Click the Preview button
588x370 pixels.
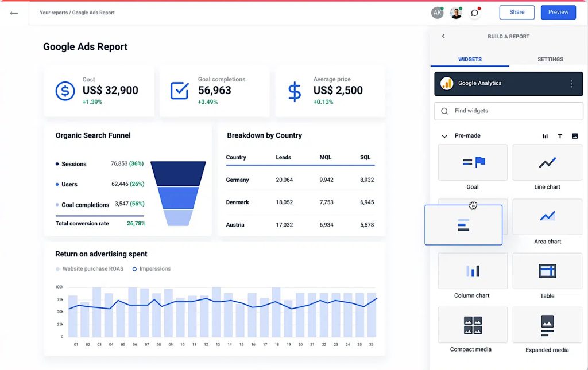click(558, 12)
